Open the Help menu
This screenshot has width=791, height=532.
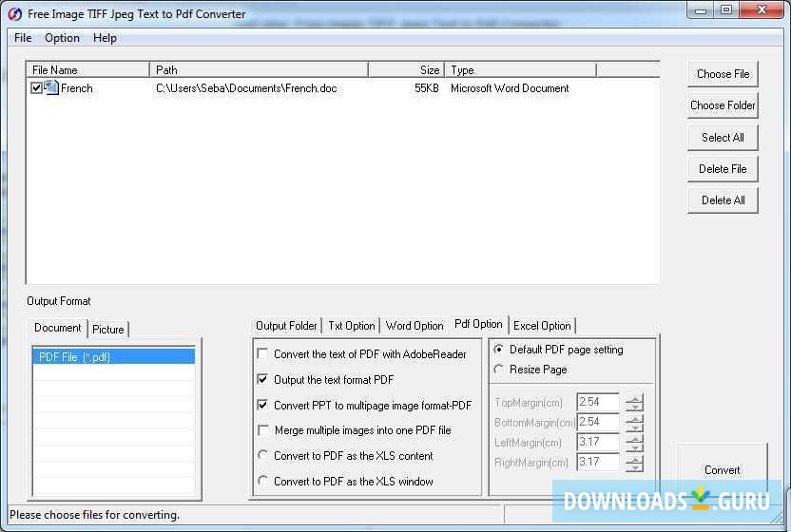pos(105,38)
